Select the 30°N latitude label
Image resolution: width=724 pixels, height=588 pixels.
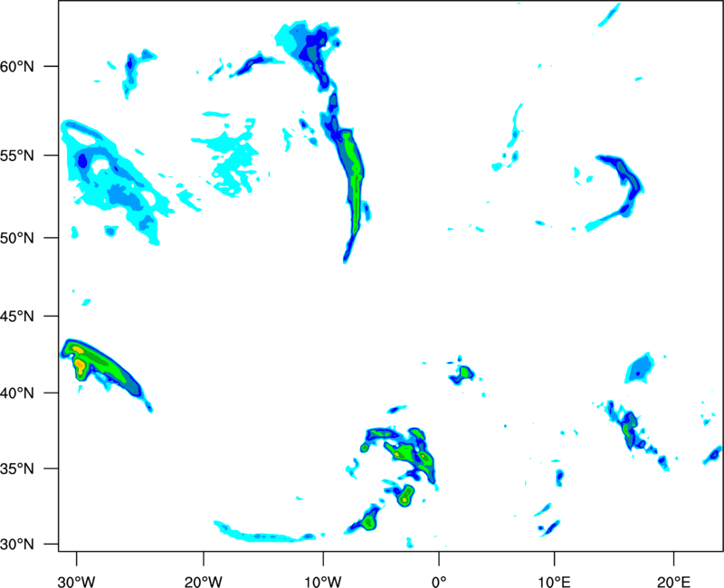[x=17, y=545]
